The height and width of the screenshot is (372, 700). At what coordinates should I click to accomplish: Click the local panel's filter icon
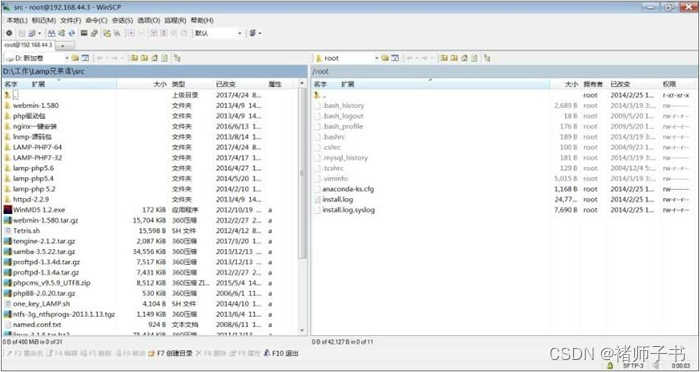(85, 58)
